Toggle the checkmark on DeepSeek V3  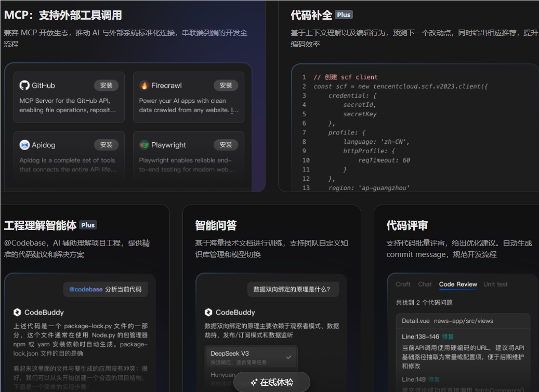click(288, 357)
